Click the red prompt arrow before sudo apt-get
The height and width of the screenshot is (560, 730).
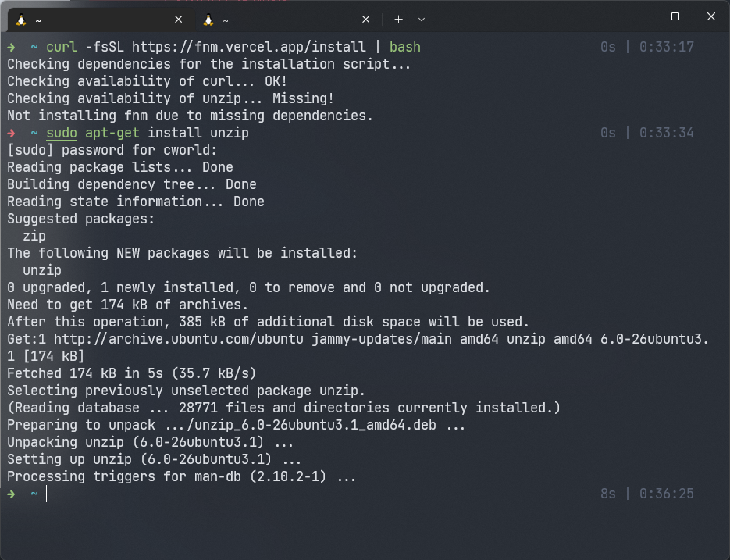[9, 132]
